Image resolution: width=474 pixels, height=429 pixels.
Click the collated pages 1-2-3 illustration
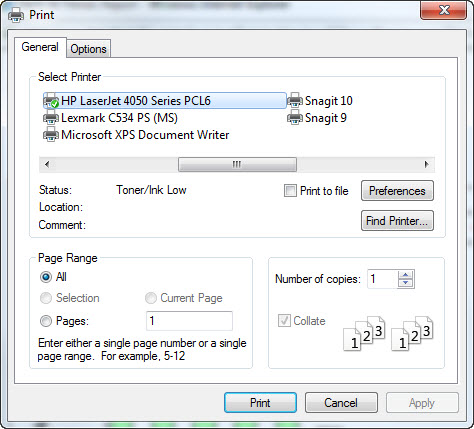point(388,333)
